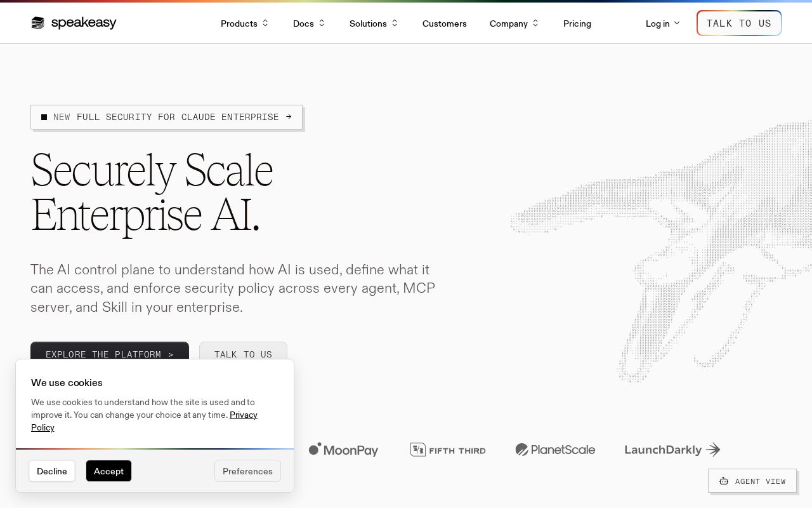This screenshot has height=508, width=812.
Task: Click the Log in text
Action: (658, 23)
